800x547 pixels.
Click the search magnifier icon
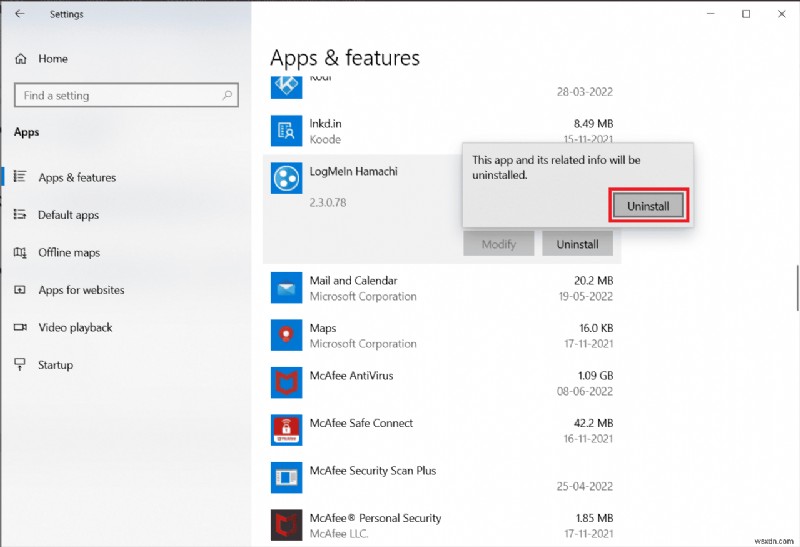pyautogui.click(x=228, y=96)
